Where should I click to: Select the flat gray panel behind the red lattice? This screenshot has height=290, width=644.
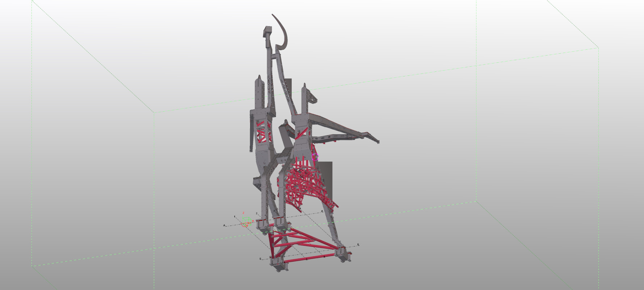click(327, 179)
